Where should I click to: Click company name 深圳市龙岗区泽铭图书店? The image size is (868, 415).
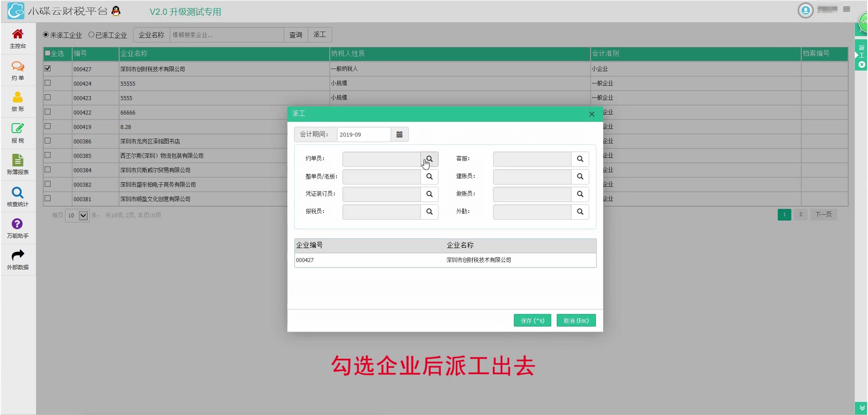(150, 141)
